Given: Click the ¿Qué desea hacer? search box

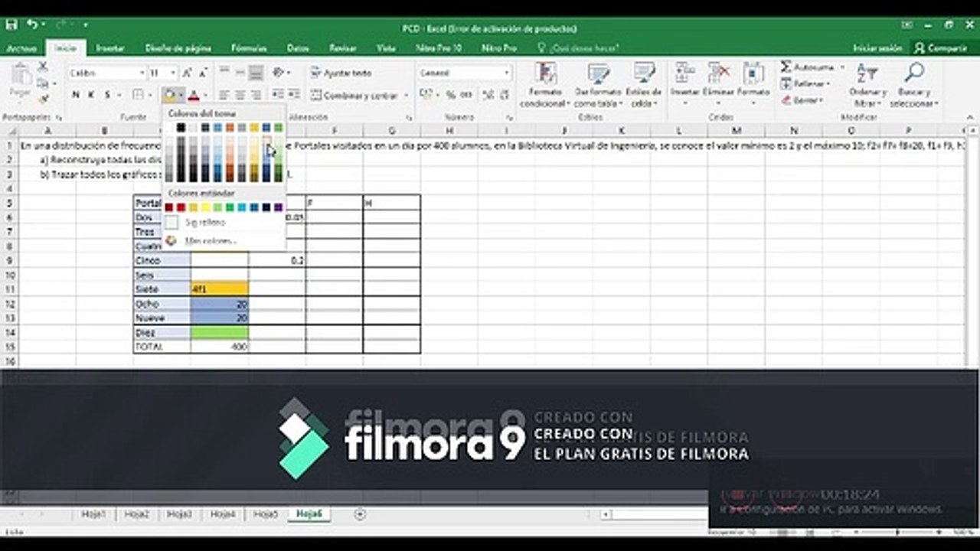Looking at the screenshot, I should coord(583,48).
